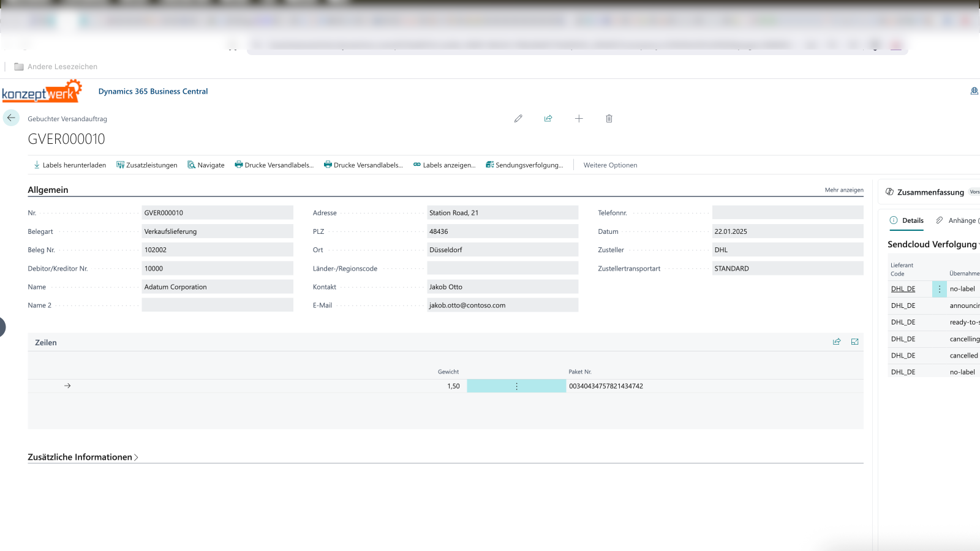The height and width of the screenshot is (551, 980).
Task: Open Labels anzeigen action
Action: 444,165
